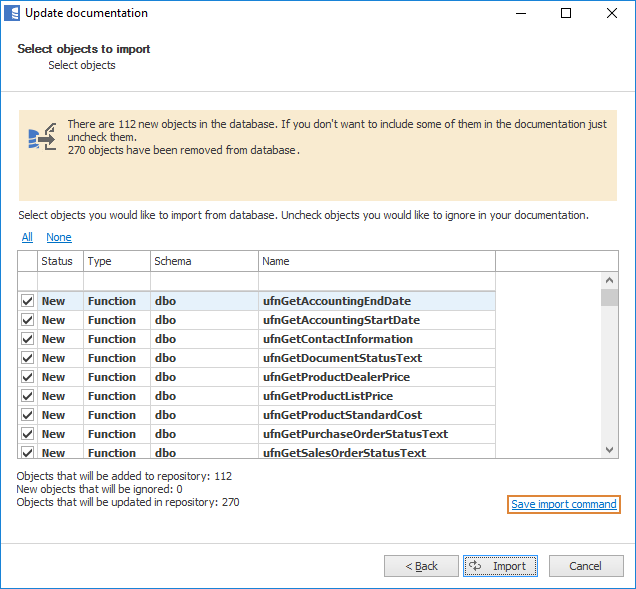Viewport: 636px width, 589px height.
Task: Sort by the Type column header
Action: point(116,261)
